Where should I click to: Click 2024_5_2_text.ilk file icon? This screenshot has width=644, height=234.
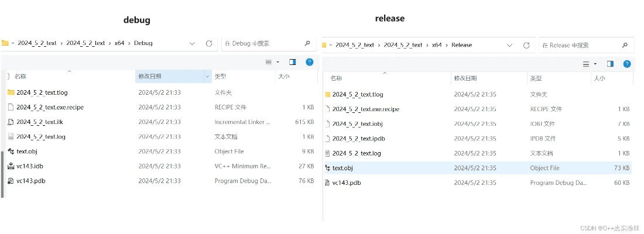(x=11, y=122)
